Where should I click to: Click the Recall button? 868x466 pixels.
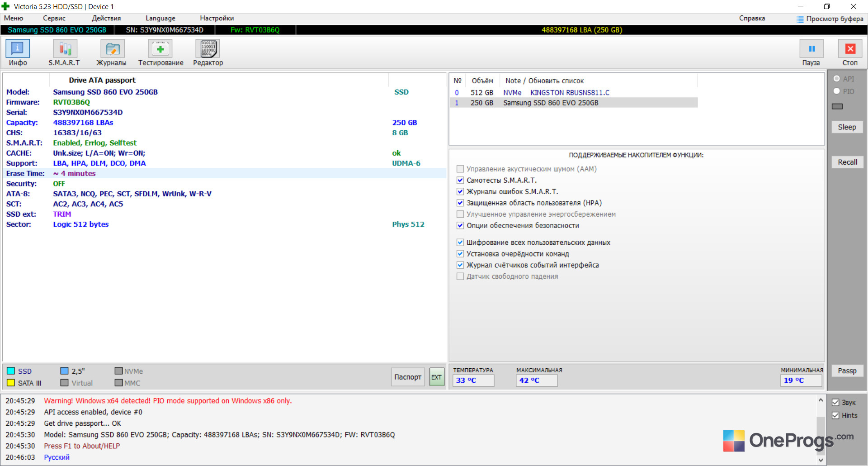[x=847, y=162]
